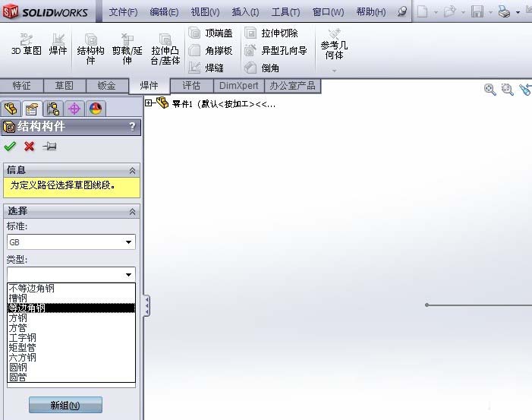
Task: Click the SolidWorks search pin icon
Action: [402, 12]
